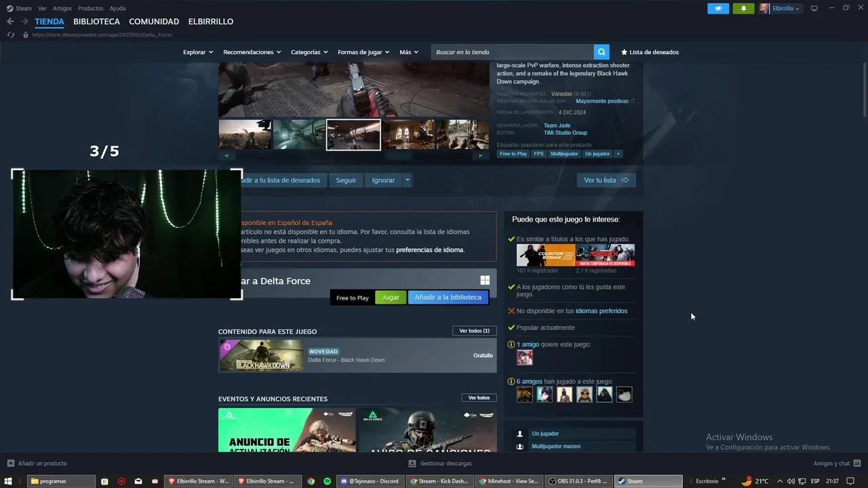
Task: Click Ver todos in events section
Action: point(479,398)
